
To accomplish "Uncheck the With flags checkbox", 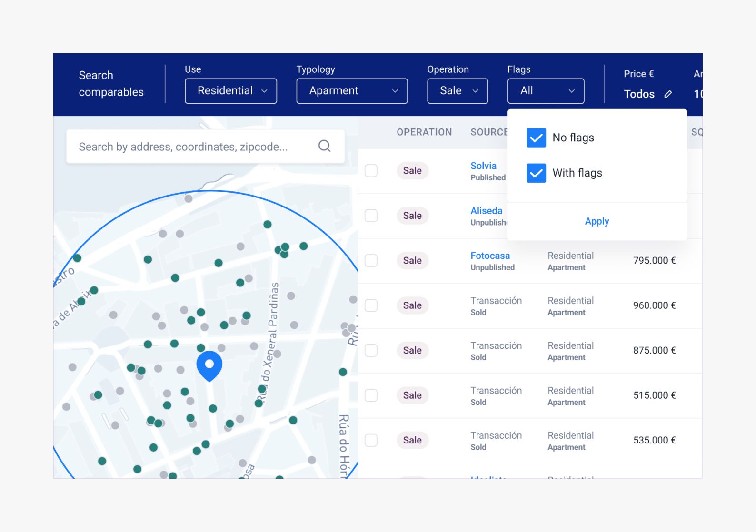I will pos(536,173).
